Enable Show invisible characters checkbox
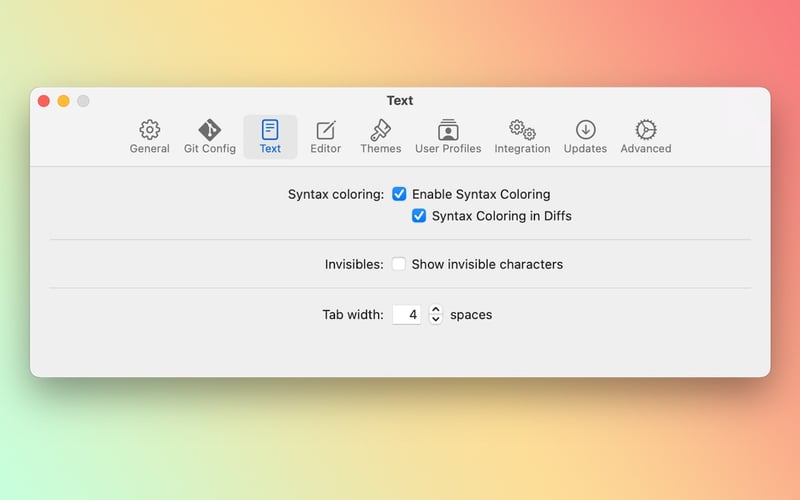Screen dimensions: 800x500 (399, 264)
